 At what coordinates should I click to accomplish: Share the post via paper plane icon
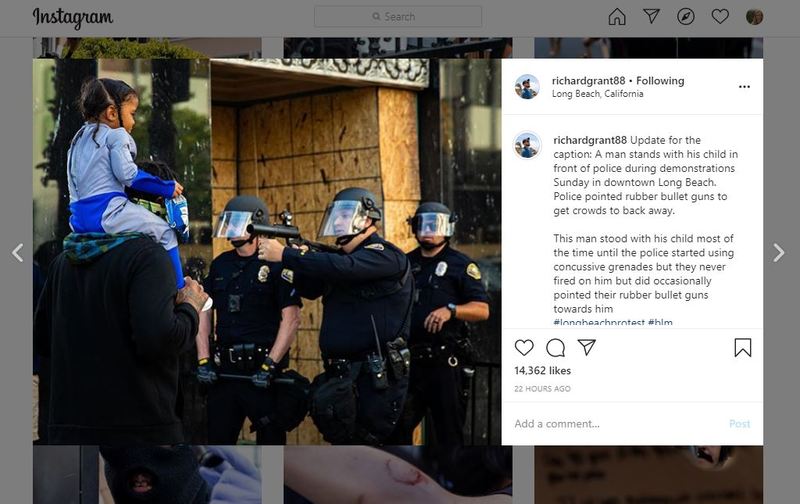coord(587,347)
